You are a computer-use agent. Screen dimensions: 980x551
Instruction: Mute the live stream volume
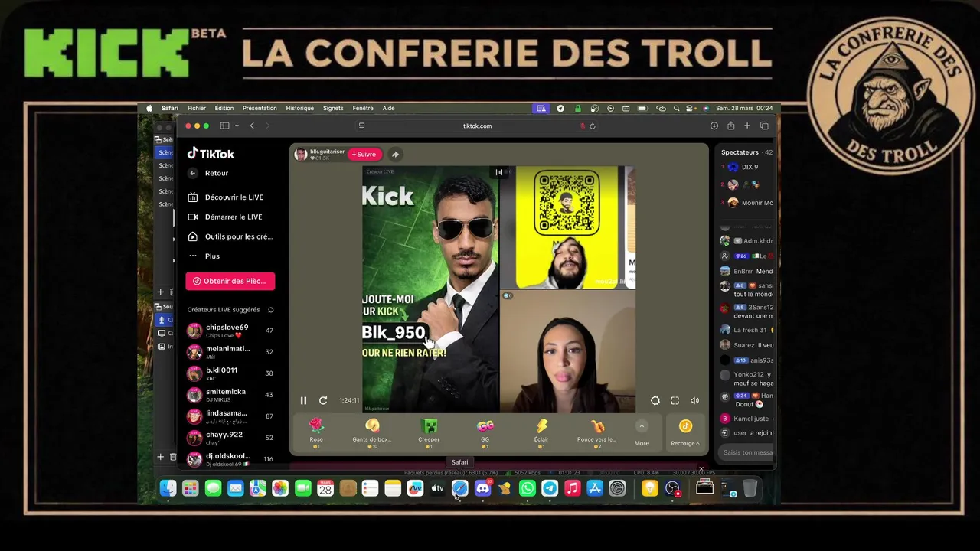tap(694, 400)
